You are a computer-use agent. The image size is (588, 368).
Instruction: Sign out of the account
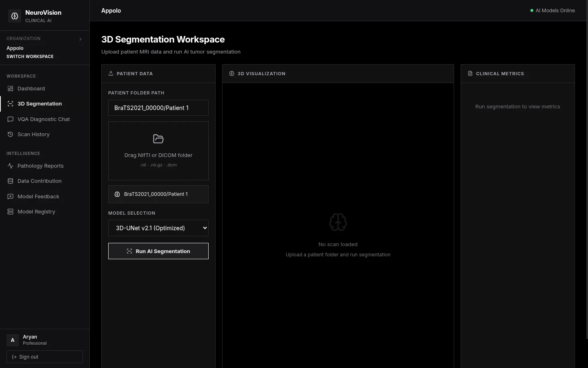(x=45, y=357)
